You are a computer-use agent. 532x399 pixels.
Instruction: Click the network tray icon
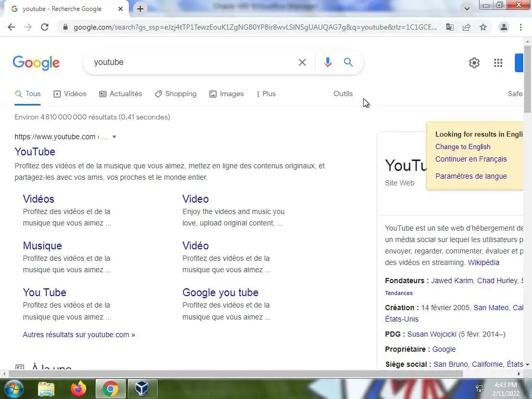point(480,389)
